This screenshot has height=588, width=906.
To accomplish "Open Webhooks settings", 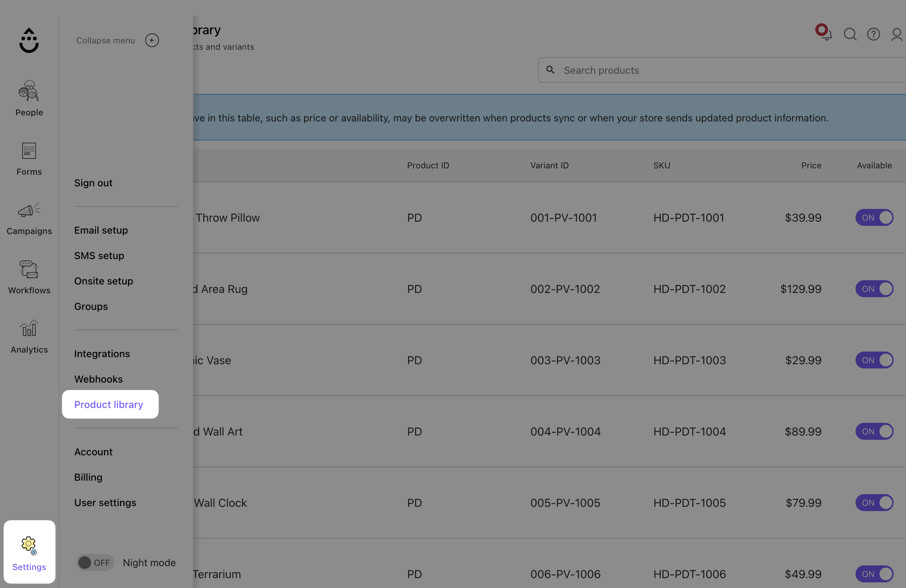I will 98,379.
